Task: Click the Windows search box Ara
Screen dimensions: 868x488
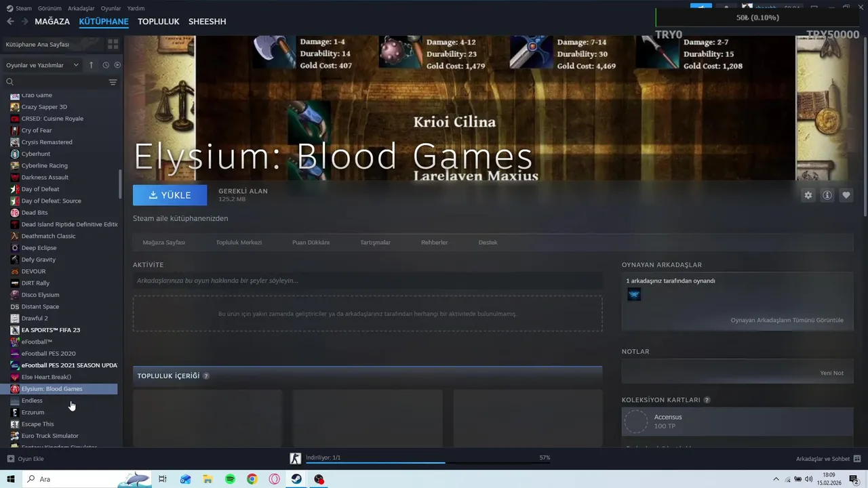Action: [87, 479]
